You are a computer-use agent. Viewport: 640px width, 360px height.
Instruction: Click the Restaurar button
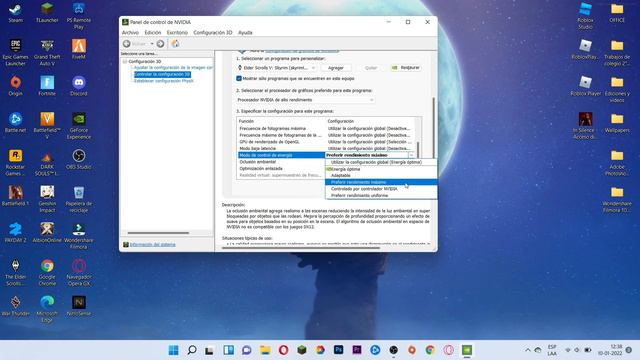(x=406, y=68)
